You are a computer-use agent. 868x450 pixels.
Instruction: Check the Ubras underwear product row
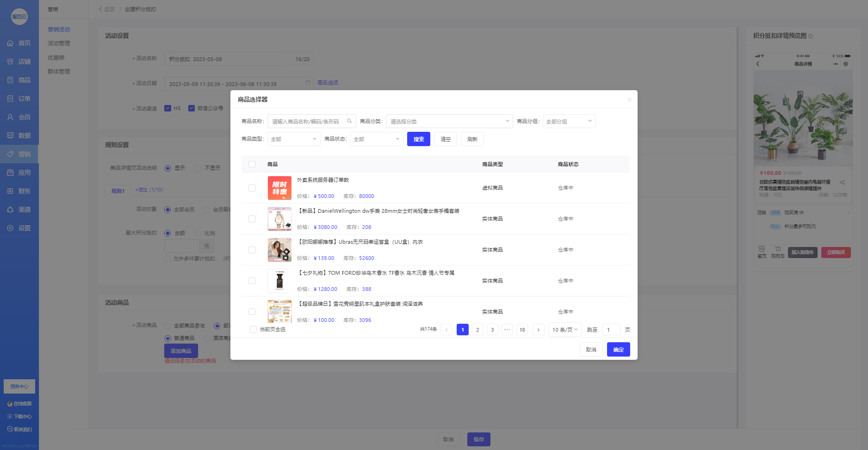pyautogui.click(x=252, y=250)
